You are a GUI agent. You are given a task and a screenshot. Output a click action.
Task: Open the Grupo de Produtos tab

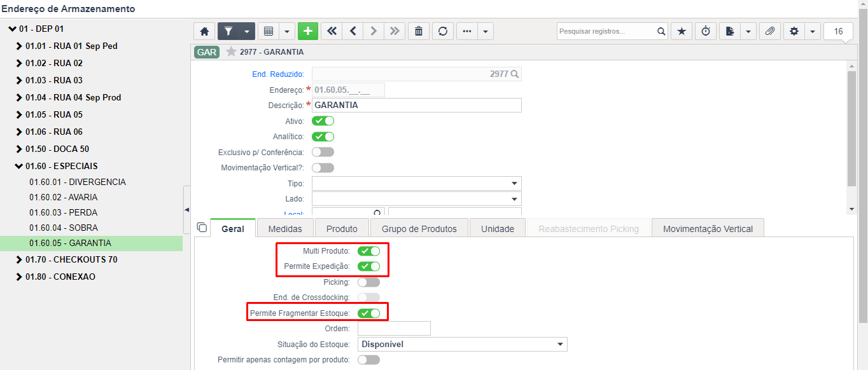click(419, 228)
